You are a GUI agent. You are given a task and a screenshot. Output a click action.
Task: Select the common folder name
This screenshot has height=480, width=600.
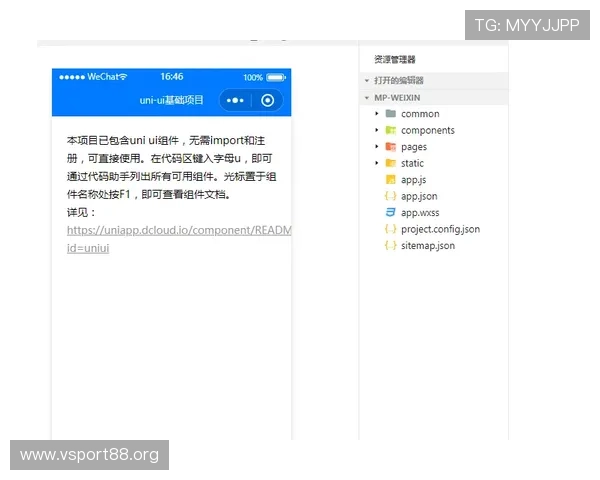(x=420, y=114)
